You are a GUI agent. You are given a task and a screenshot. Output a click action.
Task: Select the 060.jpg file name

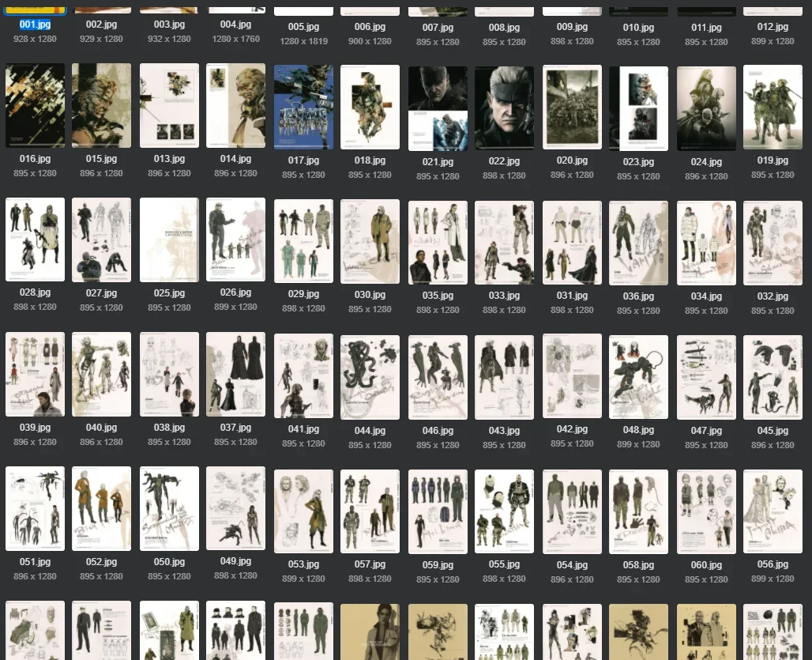tap(706, 564)
